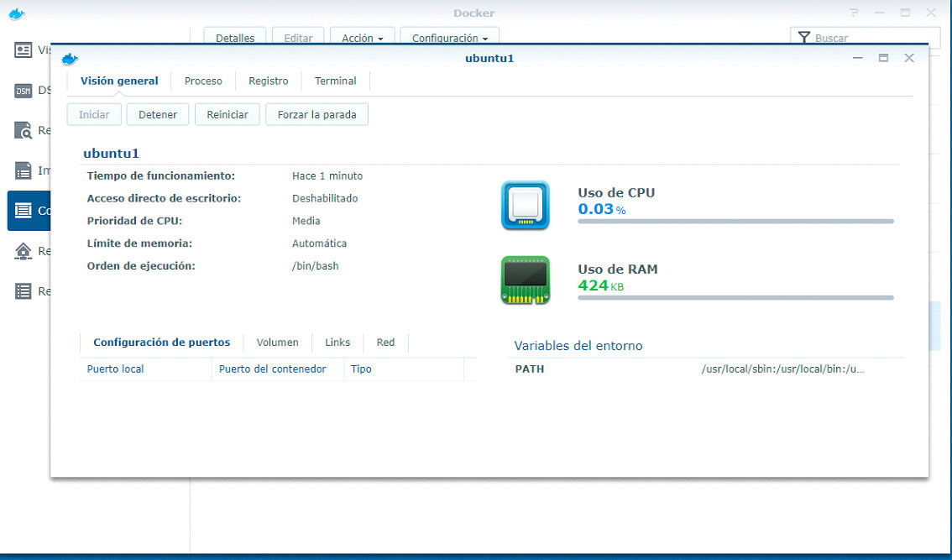
Task: Open the Overview sidebar icon in Docker window
Action: pyautogui.click(x=23, y=50)
